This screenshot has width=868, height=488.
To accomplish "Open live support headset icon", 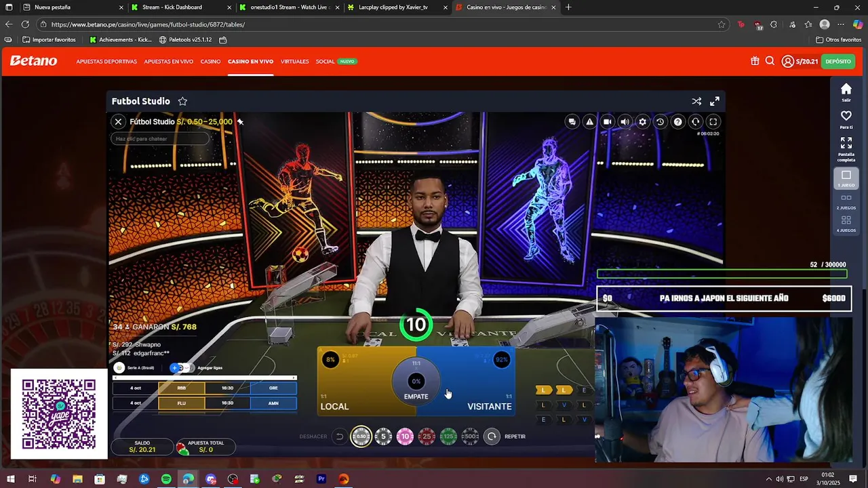I will click(696, 122).
